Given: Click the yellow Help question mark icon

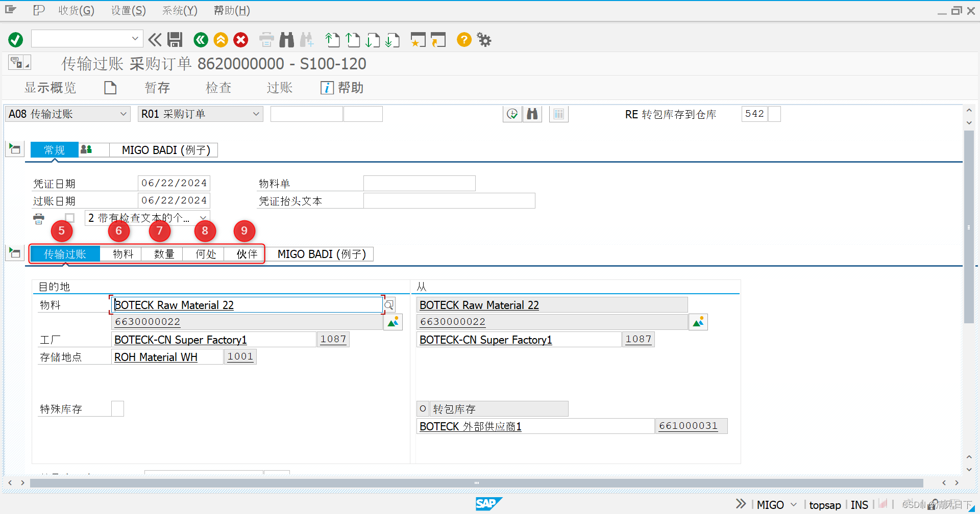Looking at the screenshot, I should coord(464,40).
